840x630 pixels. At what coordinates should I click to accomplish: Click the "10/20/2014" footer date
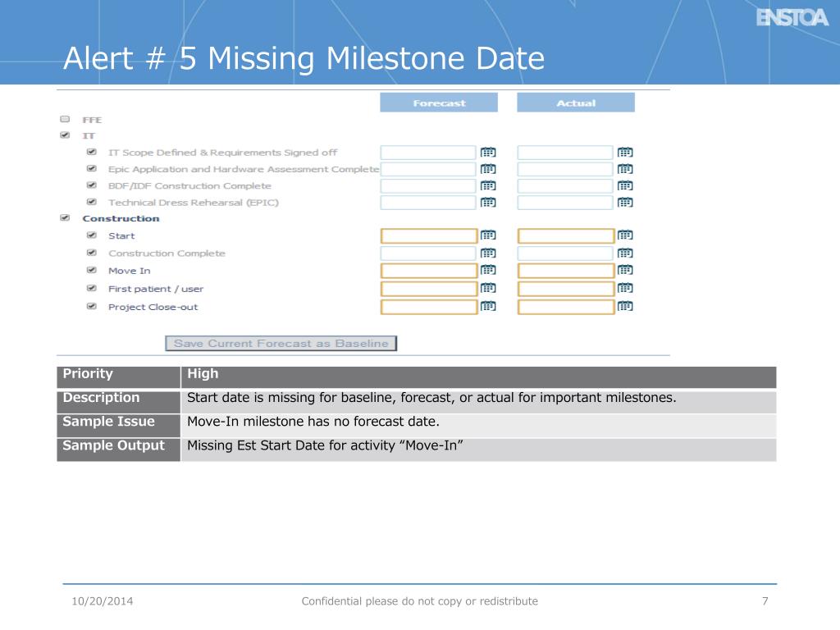[103, 601]
